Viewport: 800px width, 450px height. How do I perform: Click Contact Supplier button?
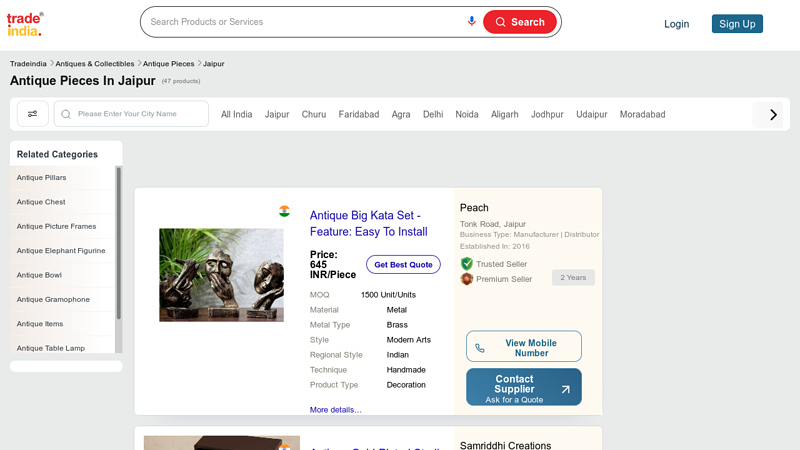[x=523, y=387]
